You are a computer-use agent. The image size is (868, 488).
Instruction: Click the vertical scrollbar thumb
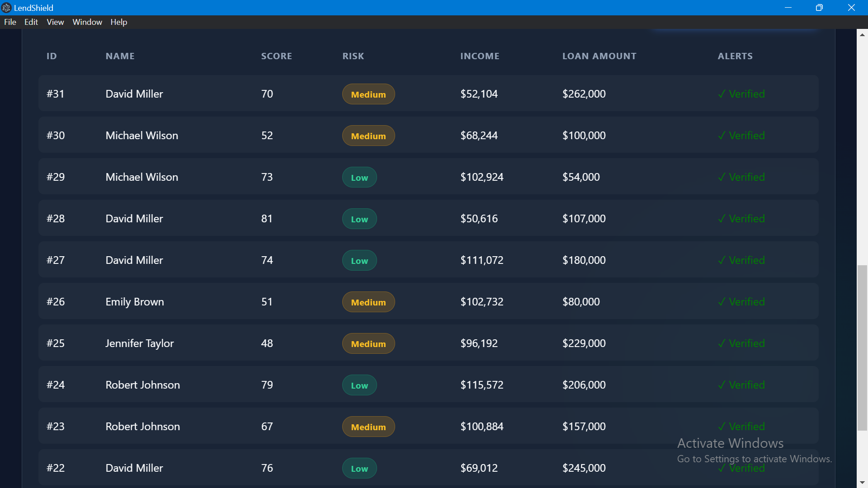tap(862, 348)
